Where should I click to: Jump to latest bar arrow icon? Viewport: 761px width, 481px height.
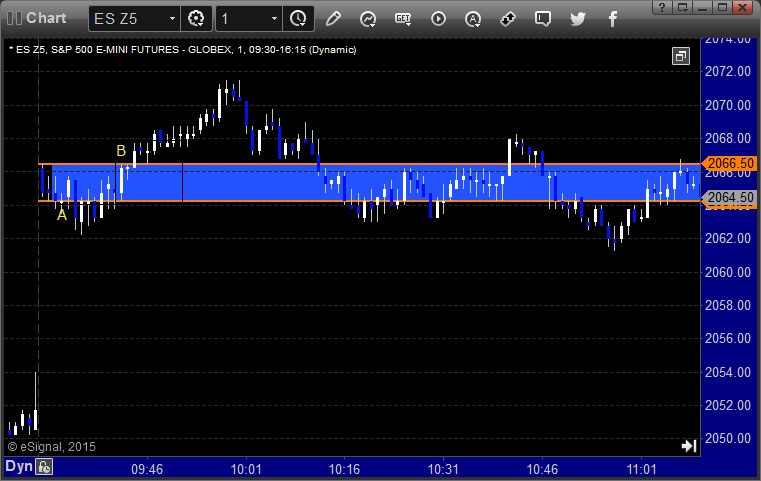[x=689, y=446]
